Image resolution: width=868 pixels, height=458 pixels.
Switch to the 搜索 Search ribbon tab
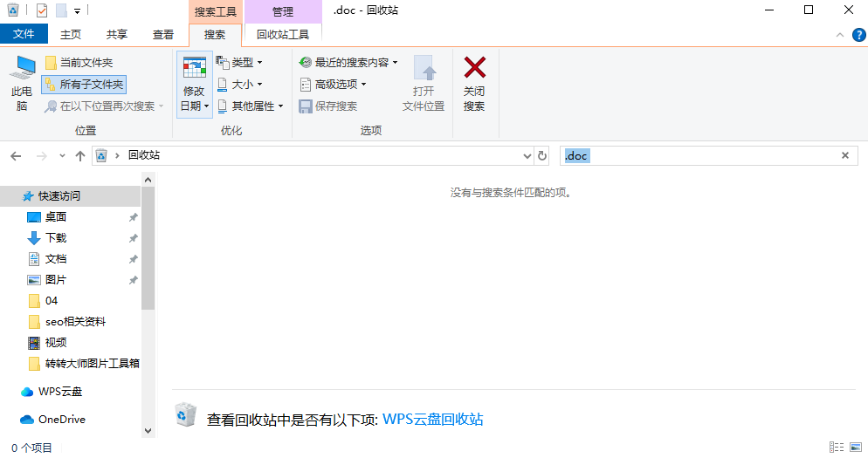215,34
